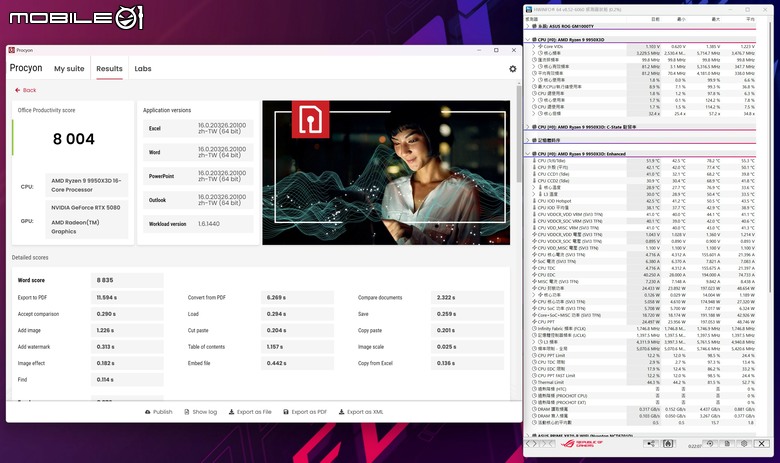Click the Outlook version row
The image size is (780, 463).
(x=198, y=200)
